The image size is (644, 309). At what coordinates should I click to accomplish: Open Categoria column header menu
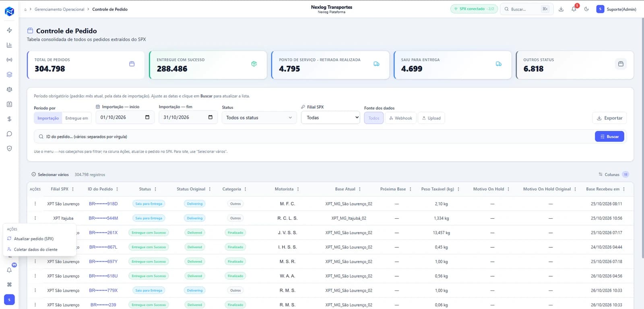245,189
